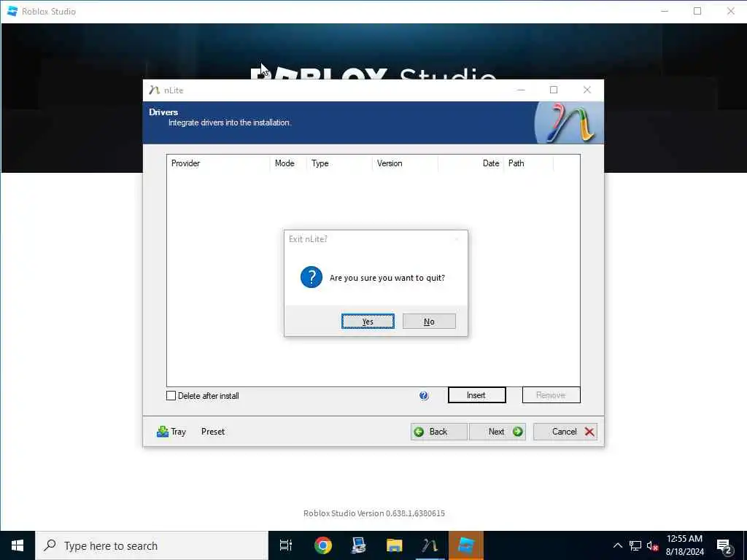Switch to nLite taskbar icon
The image size is (747, 560).
coord(430,545)
